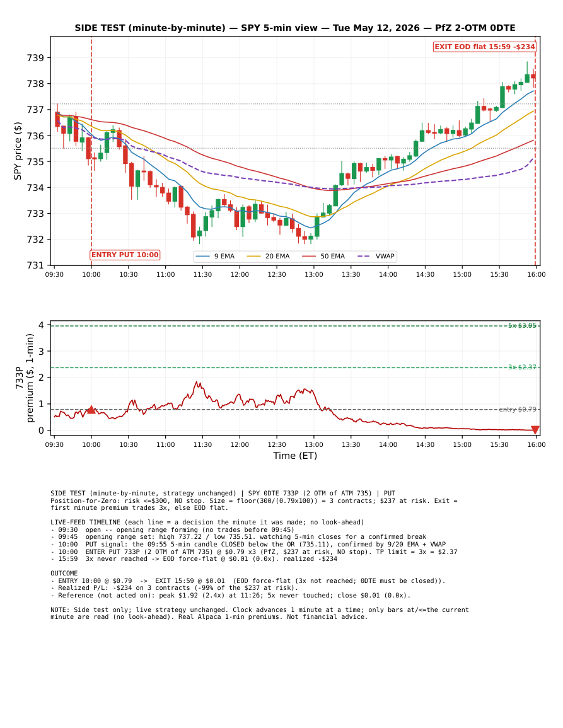Click the 13:00 tick under the SPY price chart
This screenshot has width=563, height=728.
314,274
